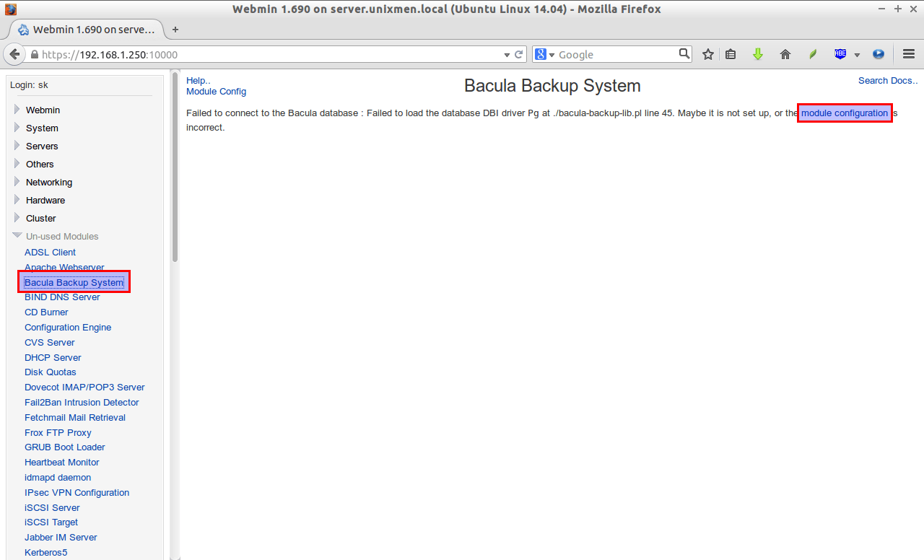Expand the Networking sidebar category
This screenshot has height=560, width=924.
48,183
